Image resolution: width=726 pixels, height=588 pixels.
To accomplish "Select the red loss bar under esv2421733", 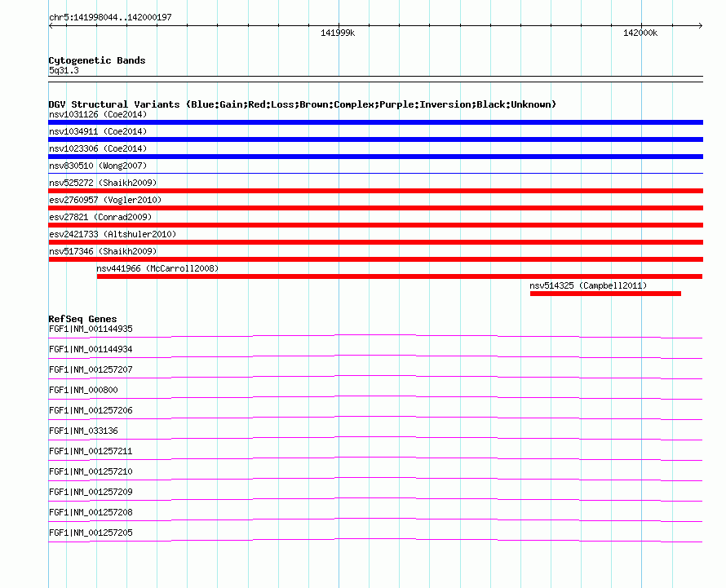I will (x=375, y=242).
